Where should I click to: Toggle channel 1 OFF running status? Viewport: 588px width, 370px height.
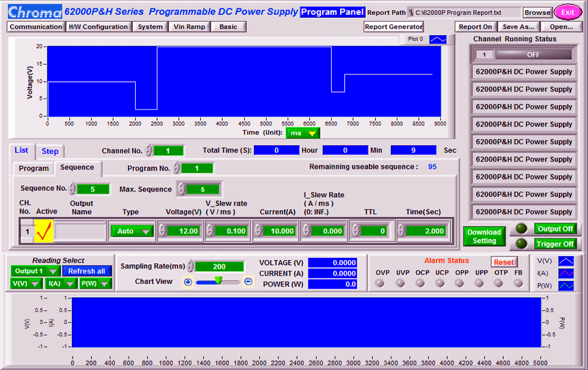click(533, 55)
